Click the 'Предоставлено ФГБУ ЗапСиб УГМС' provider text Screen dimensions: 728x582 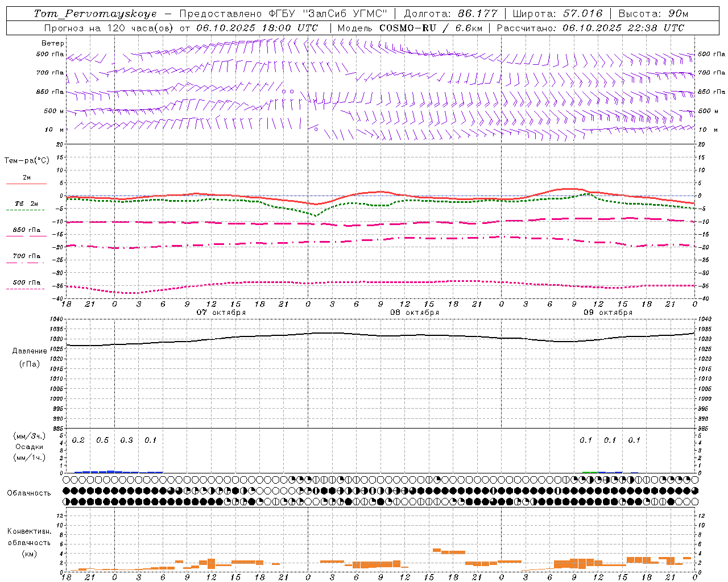point(283,14)
